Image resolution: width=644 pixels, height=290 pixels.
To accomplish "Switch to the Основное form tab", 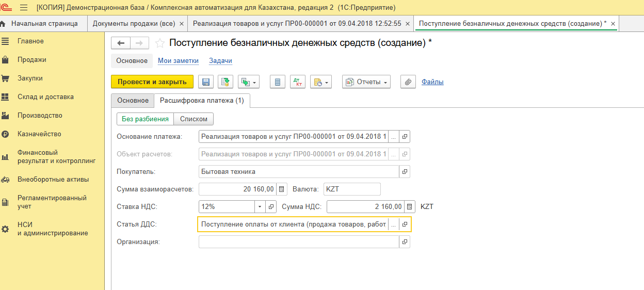I will (x=133, y=101).
